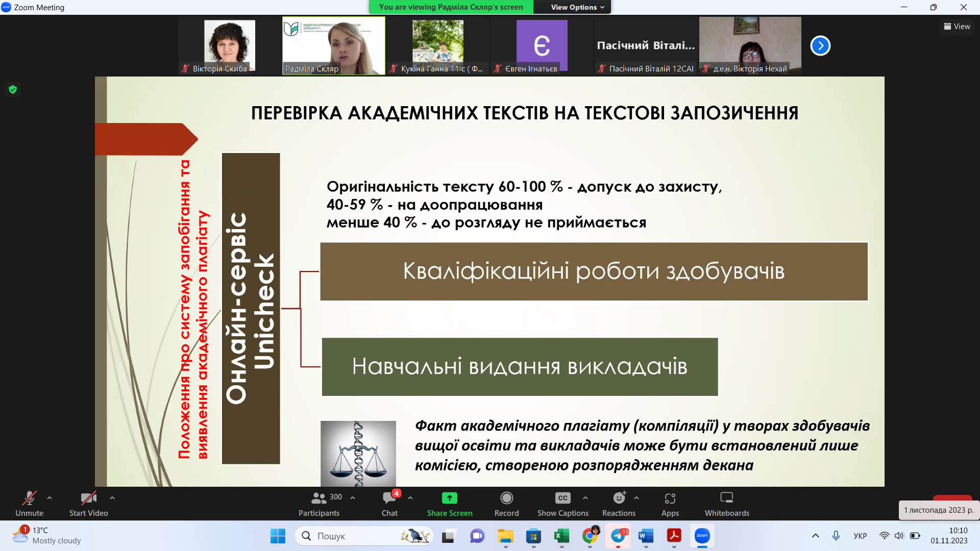This screenshot has height=551, width=980.
Task: Expand hidden icons in the system tray
Action: pos(815,536)
